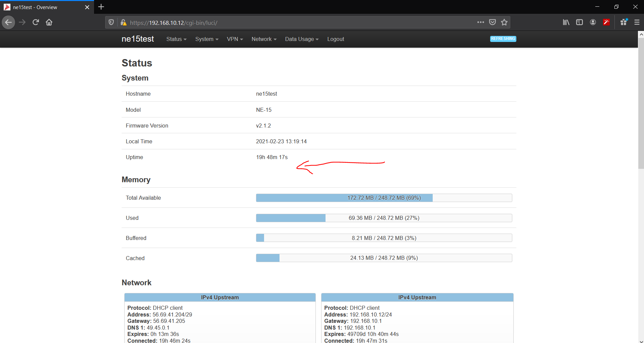Viewport: 644px width, 343px height.
Task: Bookmark this page with the star icon
Action: point(504,22)
